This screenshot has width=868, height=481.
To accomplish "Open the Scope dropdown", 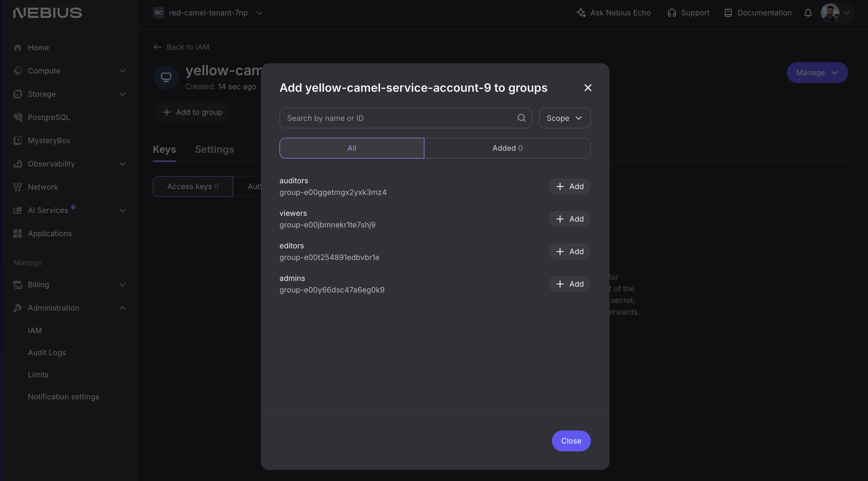I will pyautogui.click(x=564, y=118).
